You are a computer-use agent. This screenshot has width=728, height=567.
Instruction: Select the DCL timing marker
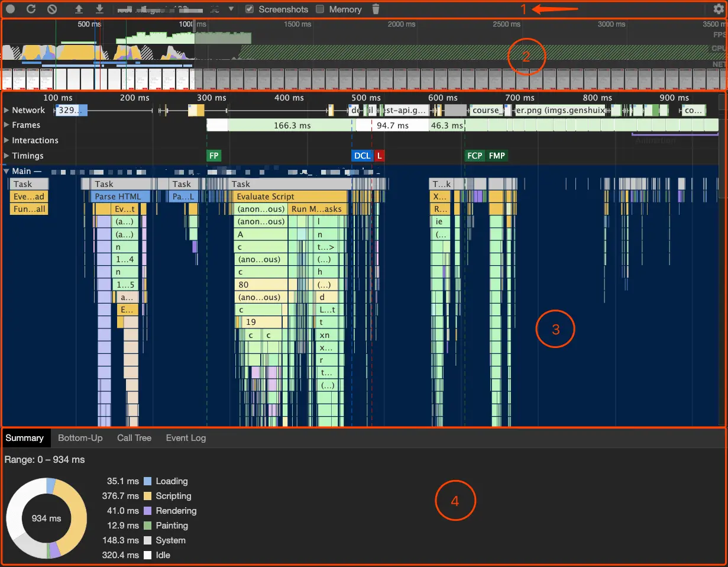[x=361, y=156]
